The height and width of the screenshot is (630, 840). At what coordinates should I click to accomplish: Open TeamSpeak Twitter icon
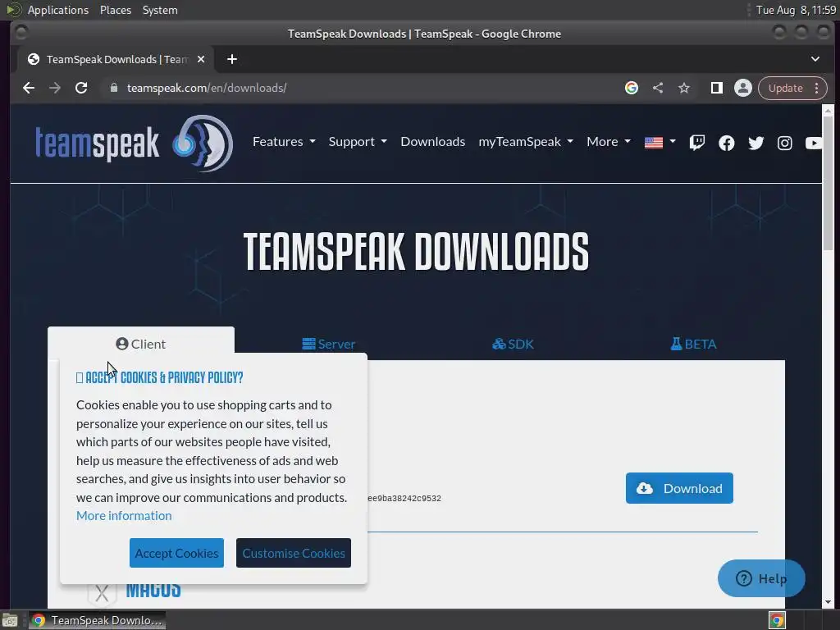click(x=756, y=143)
